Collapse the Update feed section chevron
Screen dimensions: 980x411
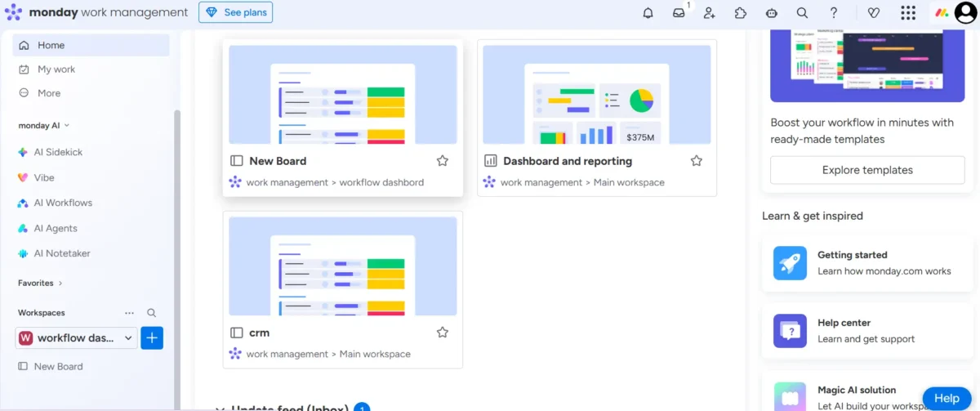click(220, 408)
